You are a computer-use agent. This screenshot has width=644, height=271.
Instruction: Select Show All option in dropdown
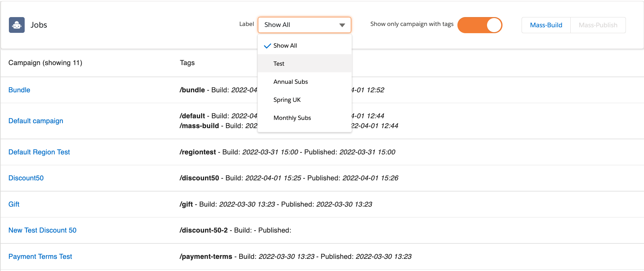[304, 46]
